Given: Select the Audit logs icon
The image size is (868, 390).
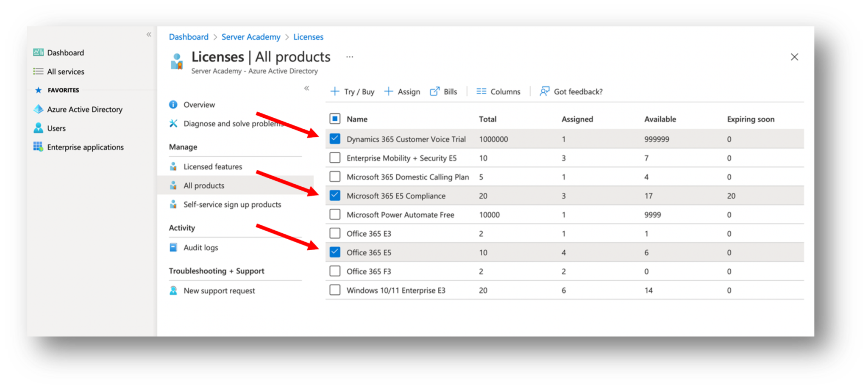Looking at the screenshot, I should (174, 247).
